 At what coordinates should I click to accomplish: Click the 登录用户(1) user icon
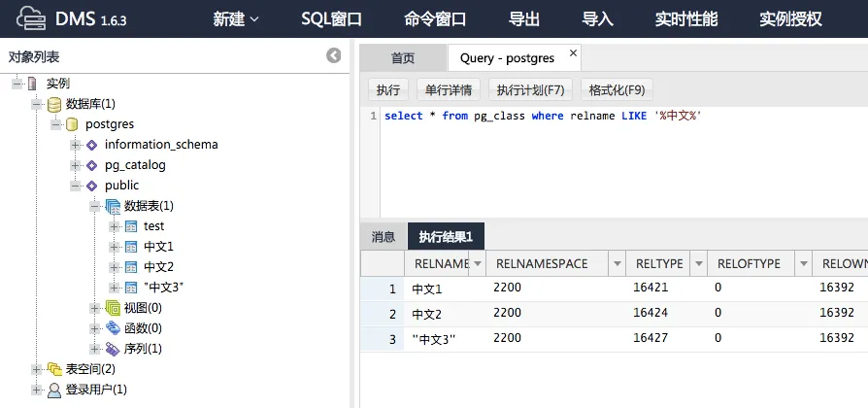click(54, 390)
